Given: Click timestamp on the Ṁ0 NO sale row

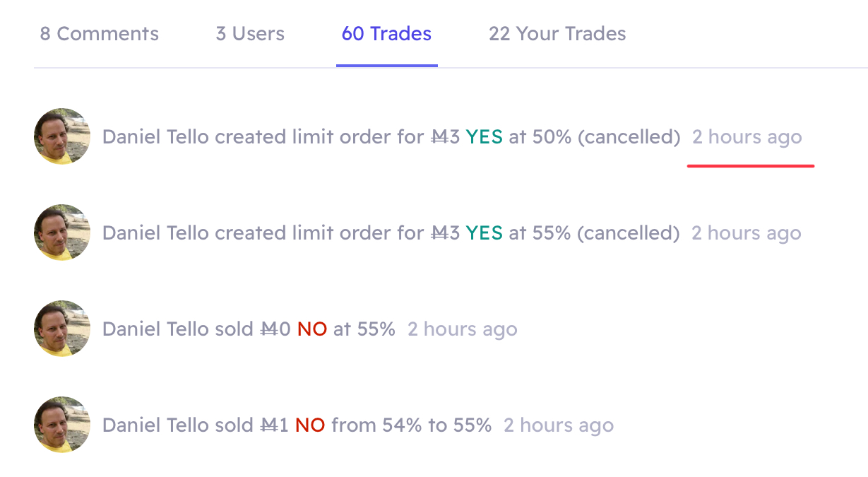Looking at the screenshot, I should (463, 329).
